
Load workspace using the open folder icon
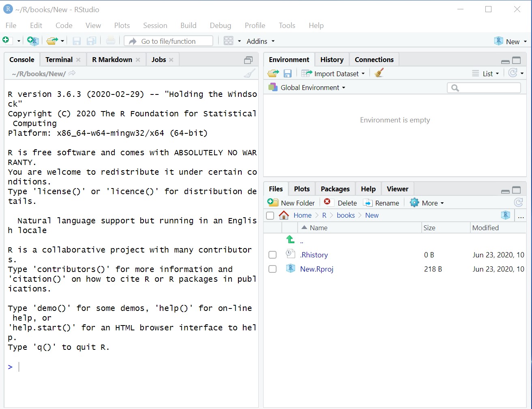click(x=273, y=73)
